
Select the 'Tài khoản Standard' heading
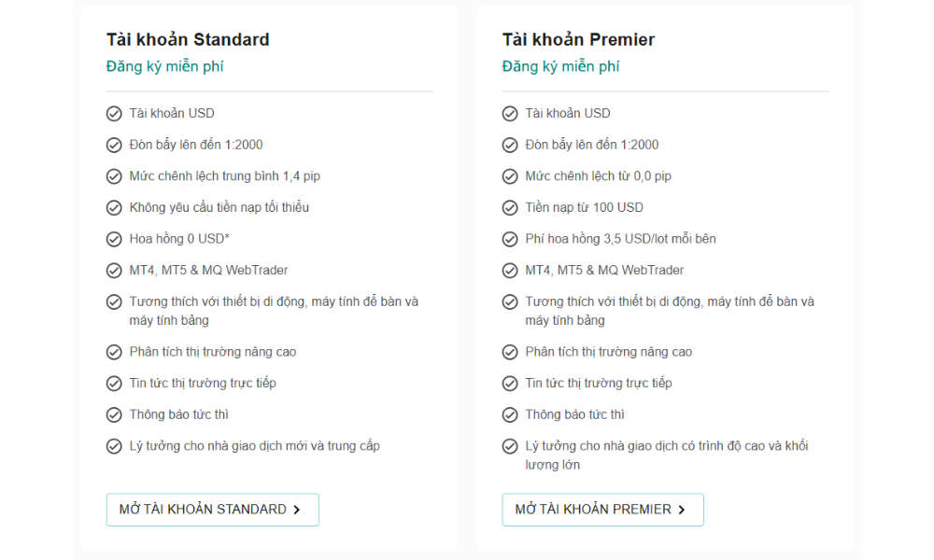click(188, 39)
